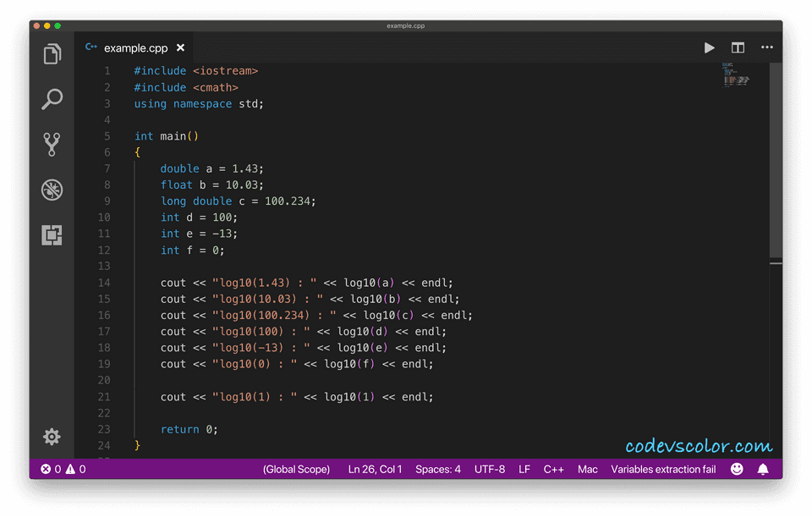Open the Explorer view in the activity bar
The width and height of the screenshot is (812, 518).
pos(52,52)
